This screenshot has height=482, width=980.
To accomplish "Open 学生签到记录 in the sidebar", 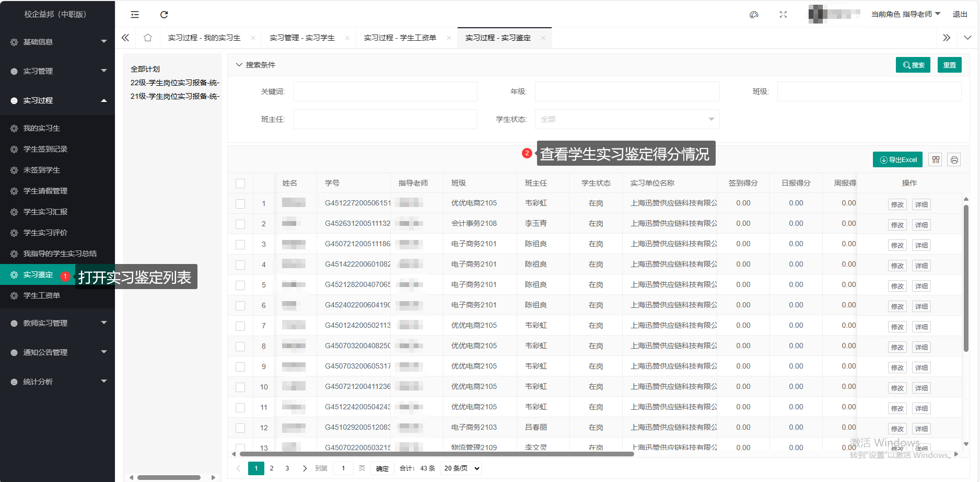I will [45, 149].
